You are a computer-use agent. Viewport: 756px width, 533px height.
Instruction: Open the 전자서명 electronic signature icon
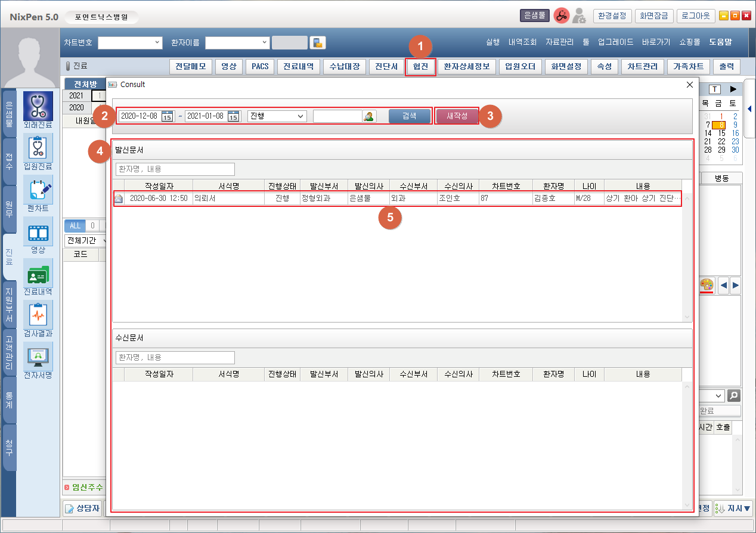(x=38, y=358)
